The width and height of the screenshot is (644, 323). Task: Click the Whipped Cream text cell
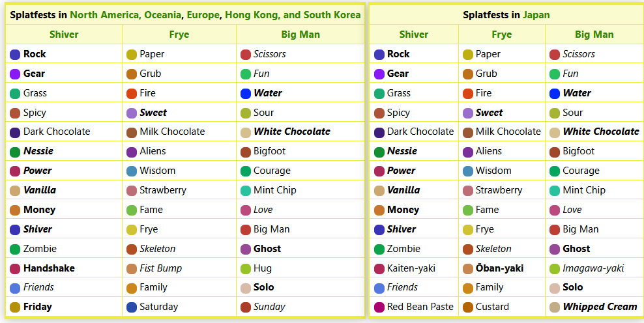coord(600,307)
